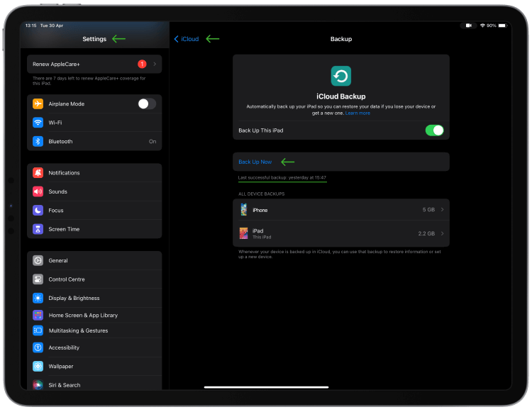
Task: Tap the Control Centre icon
Action: tap(38, 279)
